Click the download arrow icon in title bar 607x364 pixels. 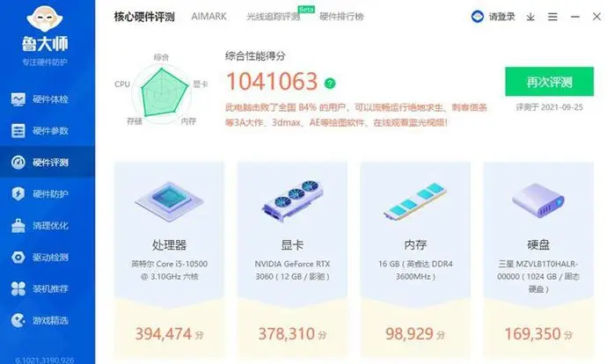click(530, 17)
